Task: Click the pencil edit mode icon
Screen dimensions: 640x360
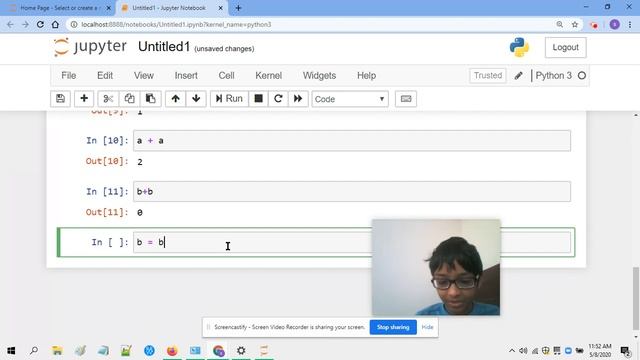Action: (x=518, y=76)
